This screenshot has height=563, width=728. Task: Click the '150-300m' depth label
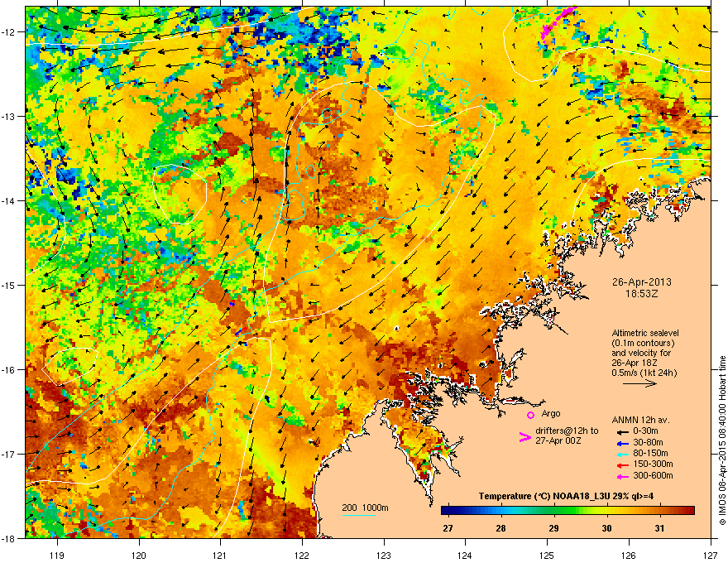pyautogui.click(x=653, y=464)
